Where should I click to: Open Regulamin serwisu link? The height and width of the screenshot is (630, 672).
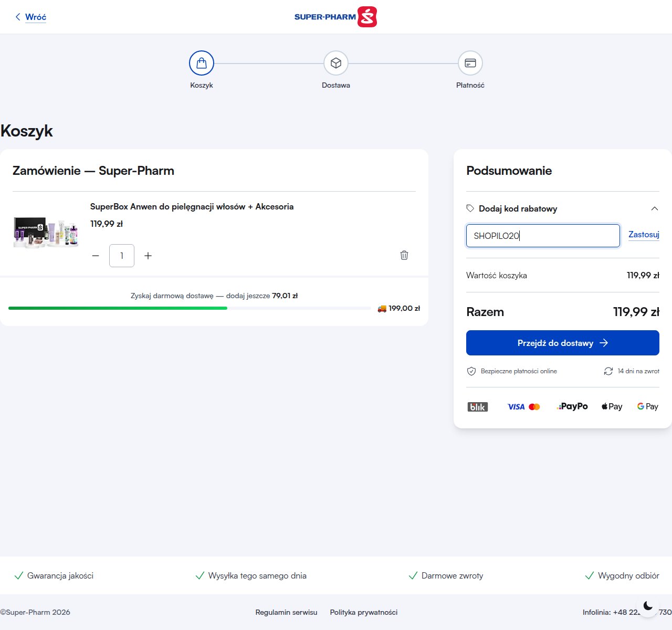click(x=287, y=612)
